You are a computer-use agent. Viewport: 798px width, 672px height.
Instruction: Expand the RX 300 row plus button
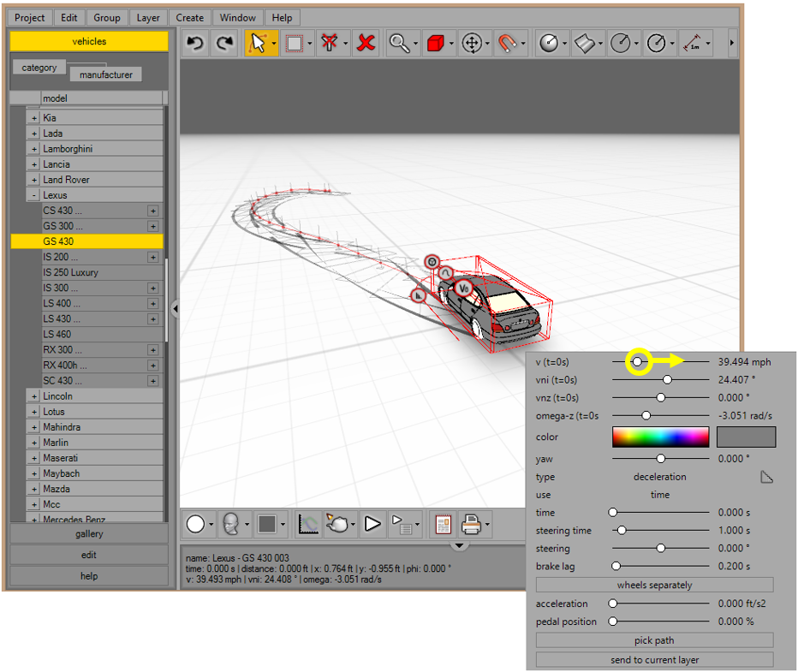point(152,350)
